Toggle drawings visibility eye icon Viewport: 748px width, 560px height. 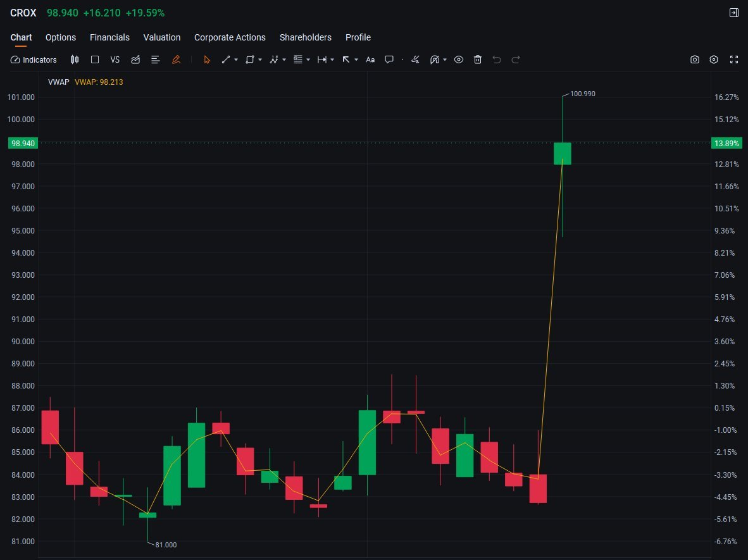pos(458,59)
